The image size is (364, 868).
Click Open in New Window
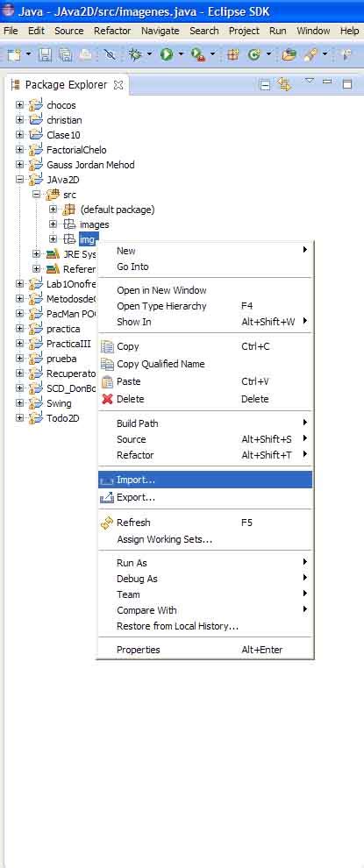205,290
